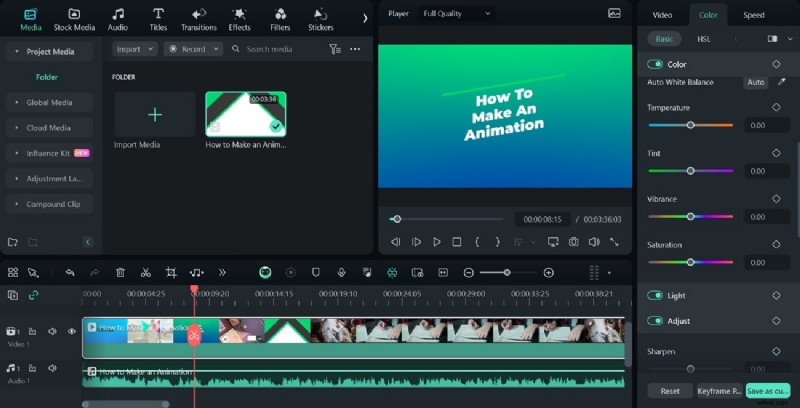Take a snapshot with the camera icon
This screenshot has height=408, width=800.
(574, 242)
